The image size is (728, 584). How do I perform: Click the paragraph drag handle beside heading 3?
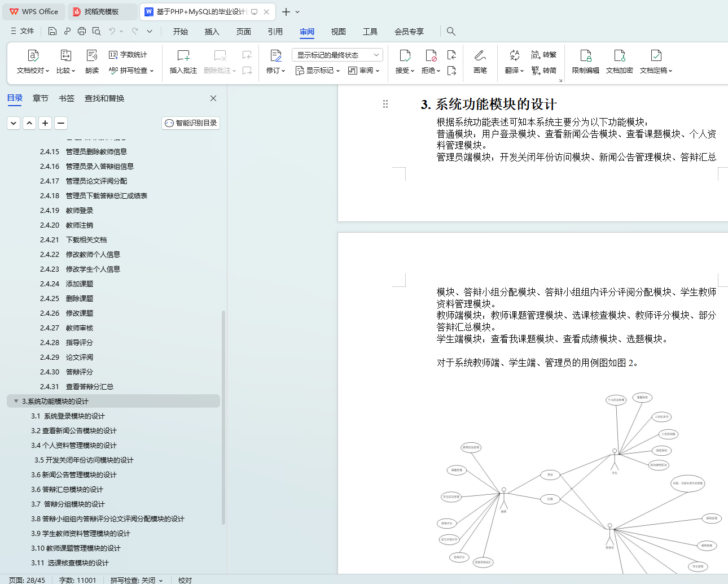pos(385,104)
